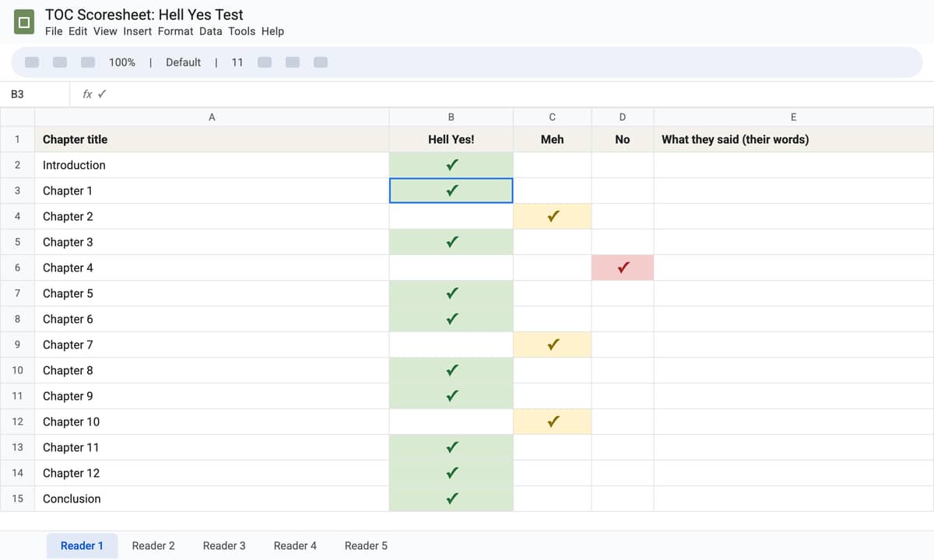Select column D header
The image size is (934, 560).
pos(623,117)
